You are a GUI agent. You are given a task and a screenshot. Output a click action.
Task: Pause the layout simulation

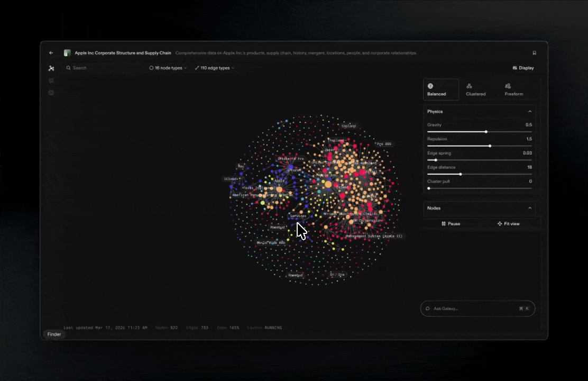[451, 224]
